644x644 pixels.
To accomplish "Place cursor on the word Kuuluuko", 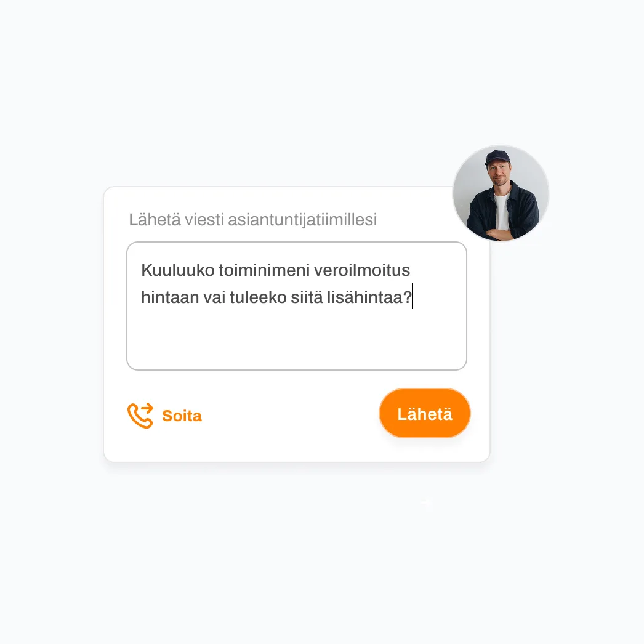I will [x=178, y=270].
